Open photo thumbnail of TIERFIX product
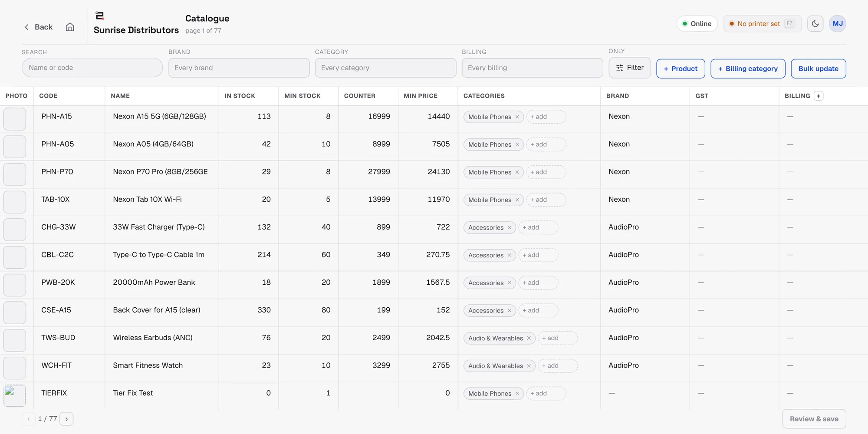Image resolution: width=868 pixels, height=434 pixels. (x=15, y=395)
